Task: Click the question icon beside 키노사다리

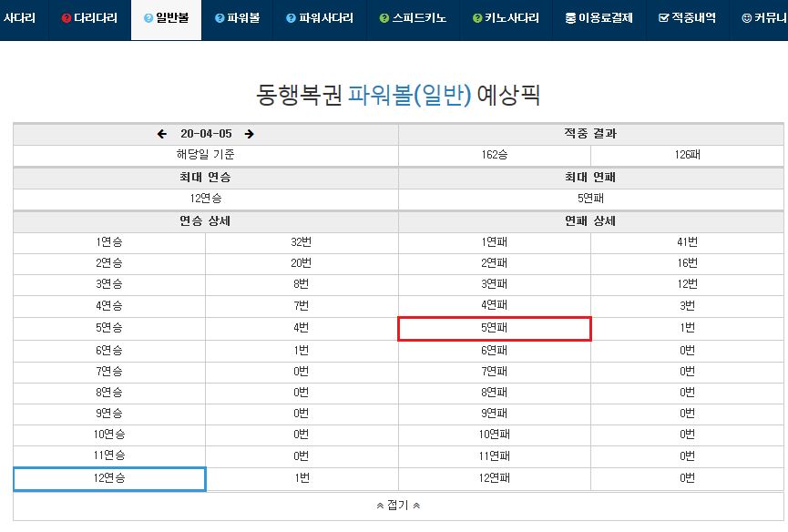Action: 477,18
